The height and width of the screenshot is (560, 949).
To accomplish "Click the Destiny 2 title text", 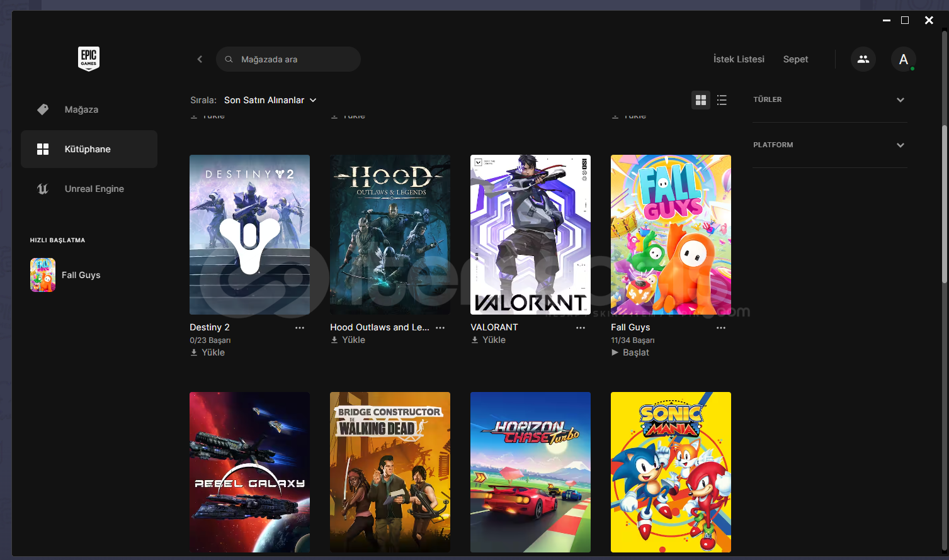I will [x=210, y=327].
